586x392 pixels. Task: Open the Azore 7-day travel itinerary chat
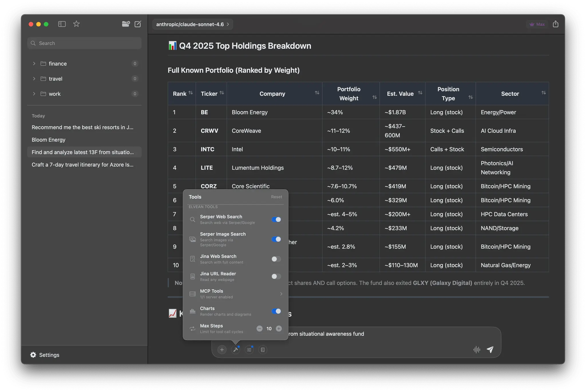(x=84, y=165)
